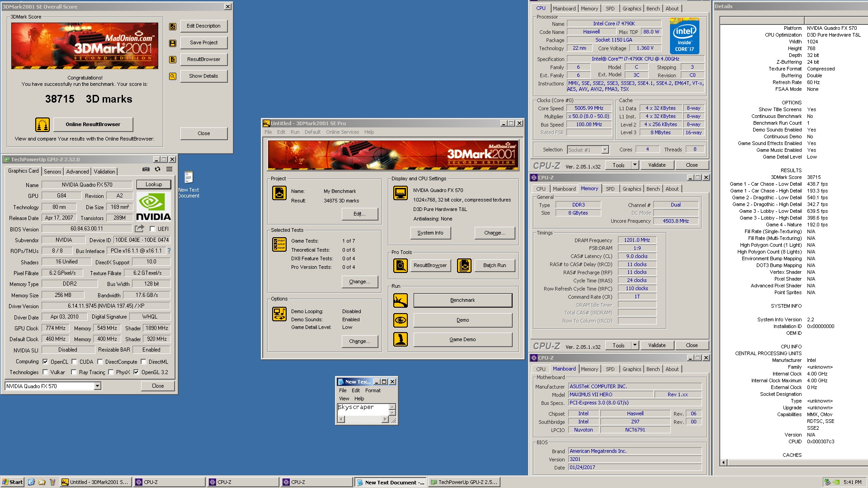Viewport: 868px width, 488px height.
Task: Open the New Text Document desktop icon
Action: (x=189, y=184)
